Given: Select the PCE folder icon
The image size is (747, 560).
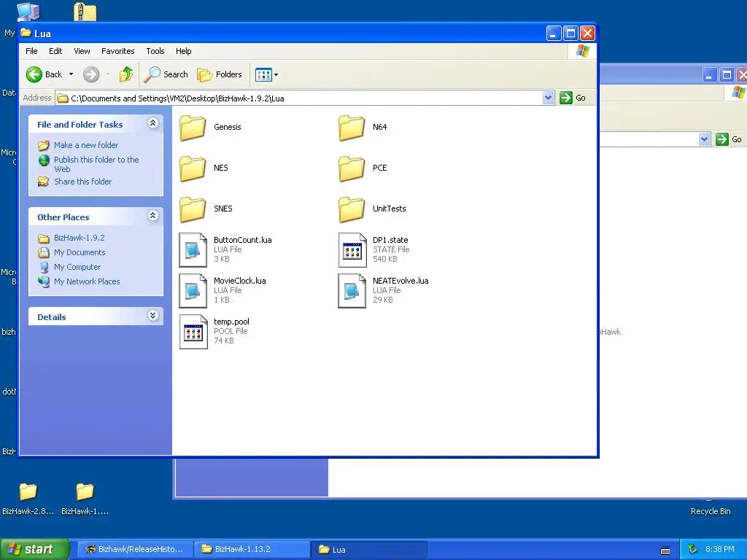Looking at the screenshot, I should click(x=352, y=168).
